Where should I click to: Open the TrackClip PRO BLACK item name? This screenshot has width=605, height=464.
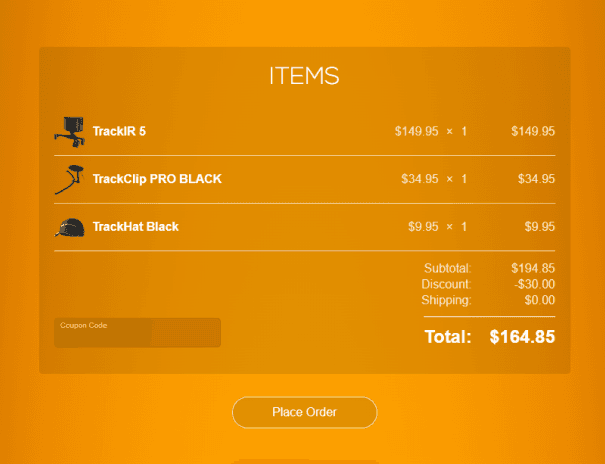157,179
